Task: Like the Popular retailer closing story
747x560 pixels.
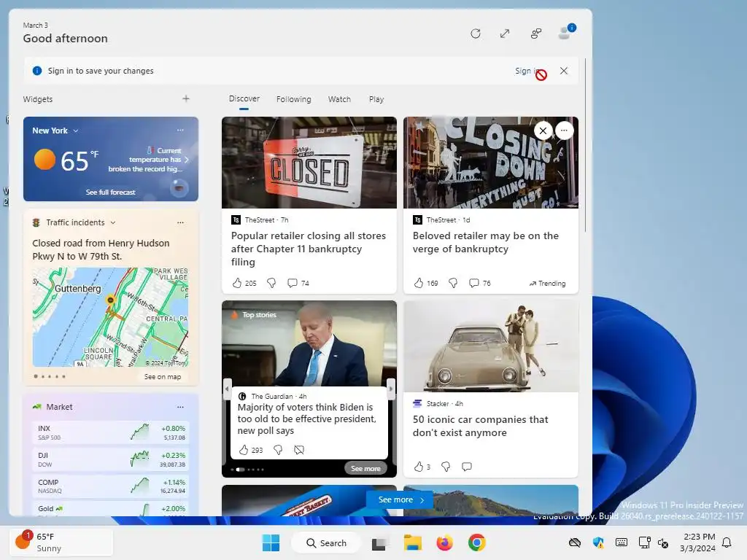Action: 237,283
